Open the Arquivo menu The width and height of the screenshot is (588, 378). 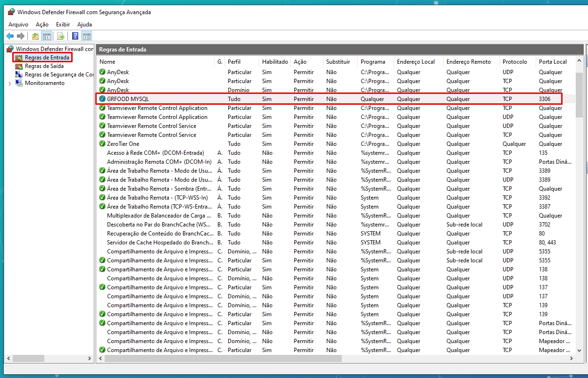click(x=18, y=25)
